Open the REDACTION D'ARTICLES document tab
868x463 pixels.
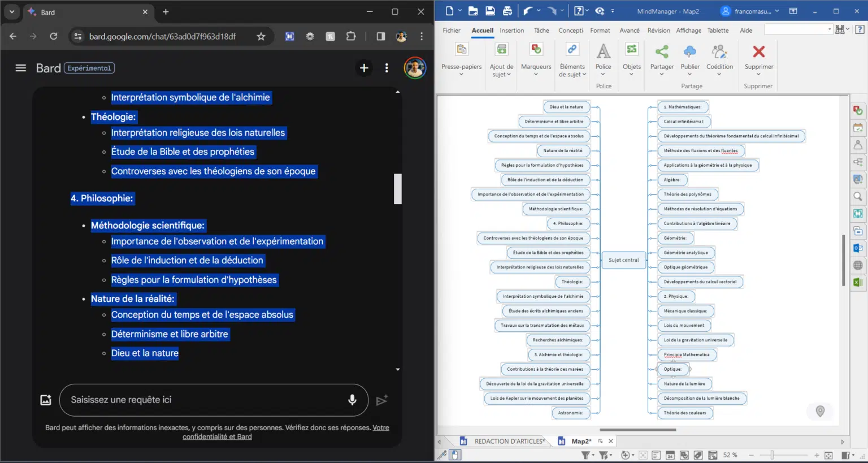(509, 441)
